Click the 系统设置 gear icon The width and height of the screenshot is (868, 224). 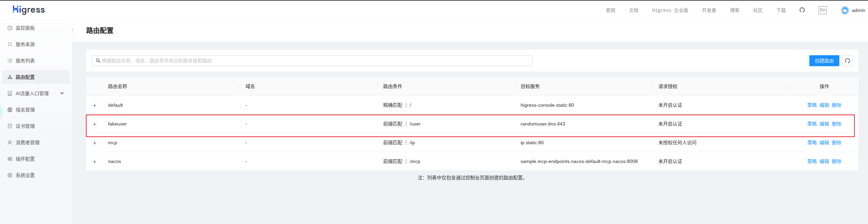point(10,175)
